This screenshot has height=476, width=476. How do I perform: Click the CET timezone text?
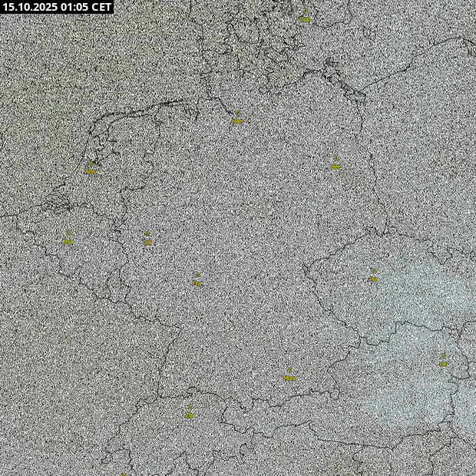[x=102, y=7]
